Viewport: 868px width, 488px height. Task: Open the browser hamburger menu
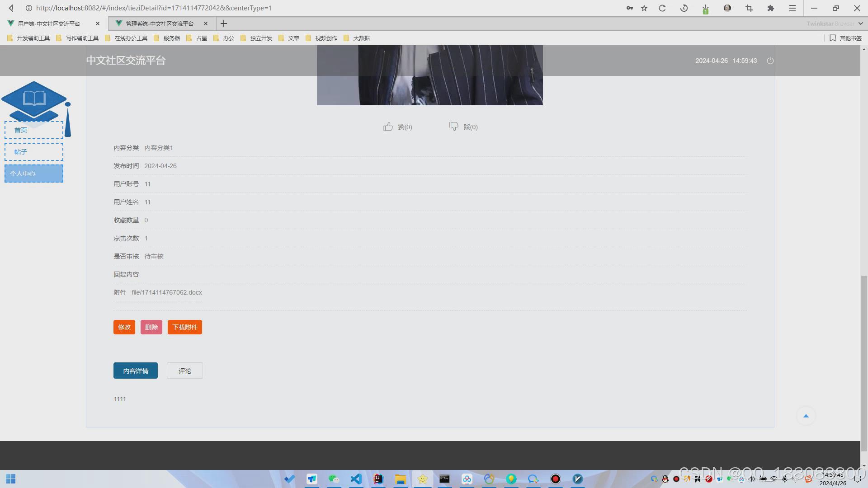(793, 8)
